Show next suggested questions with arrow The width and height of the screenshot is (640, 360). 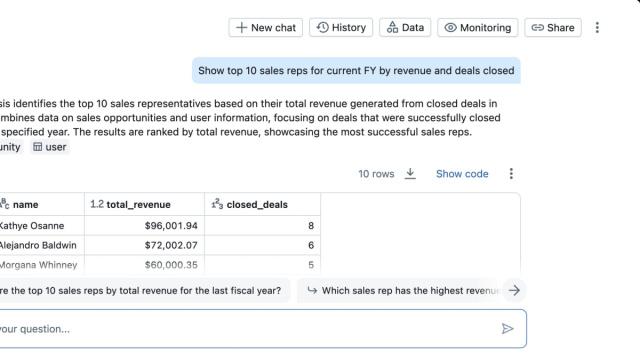pos(514,291)
